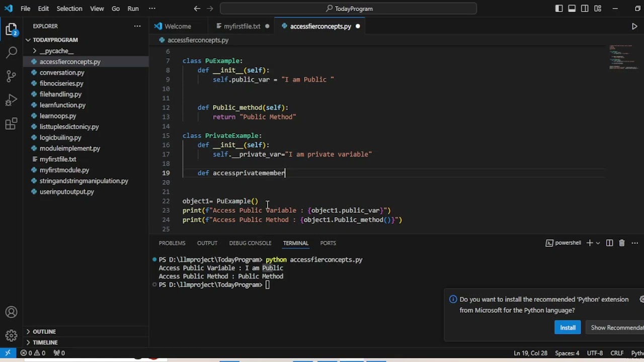
Task: Run the Python file with play icon
Action: pyautogui.click(x=634, y=26)
